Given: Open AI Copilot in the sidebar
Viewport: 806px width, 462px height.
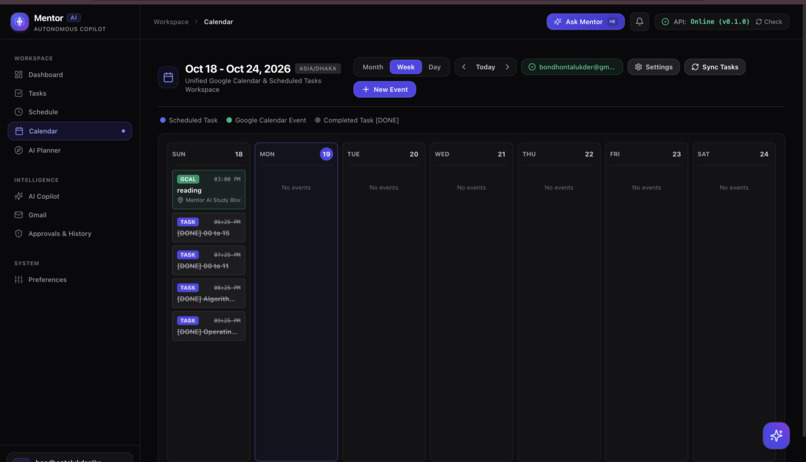Looking at the screenshot, I should point(69,196).
